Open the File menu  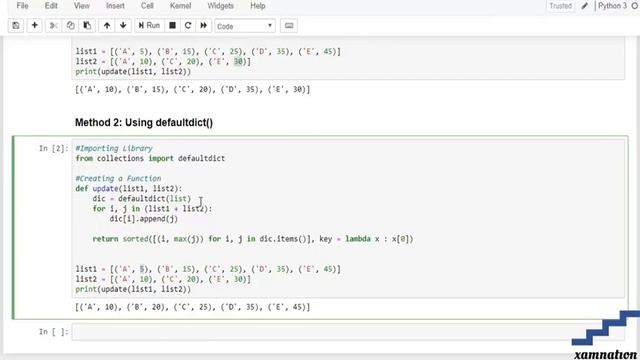click(x=22, y=6)
